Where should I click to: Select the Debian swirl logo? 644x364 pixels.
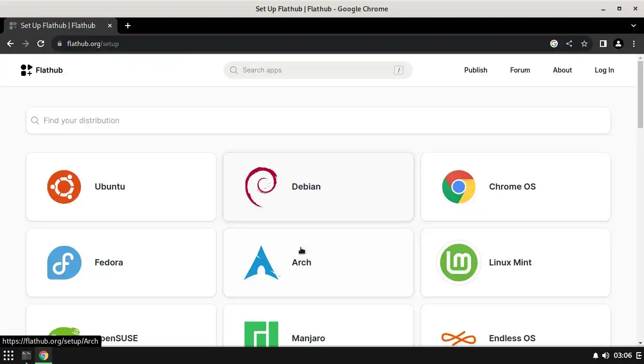click(261, 187)
